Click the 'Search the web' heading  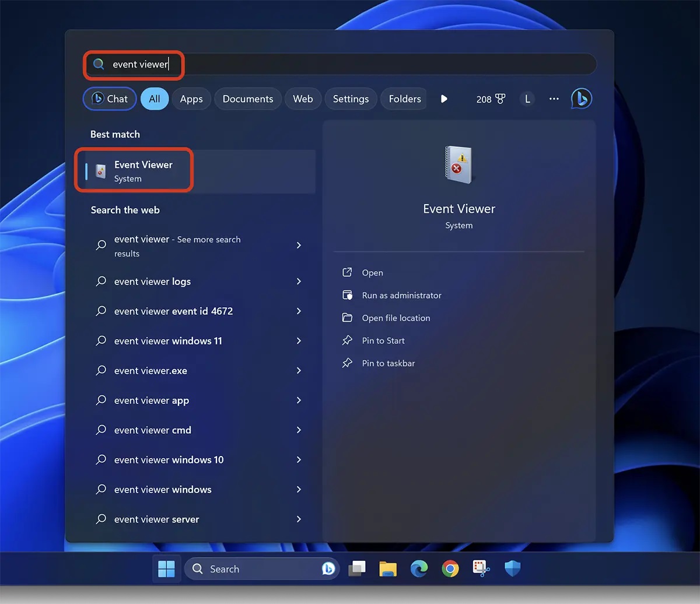pos(125,210)
